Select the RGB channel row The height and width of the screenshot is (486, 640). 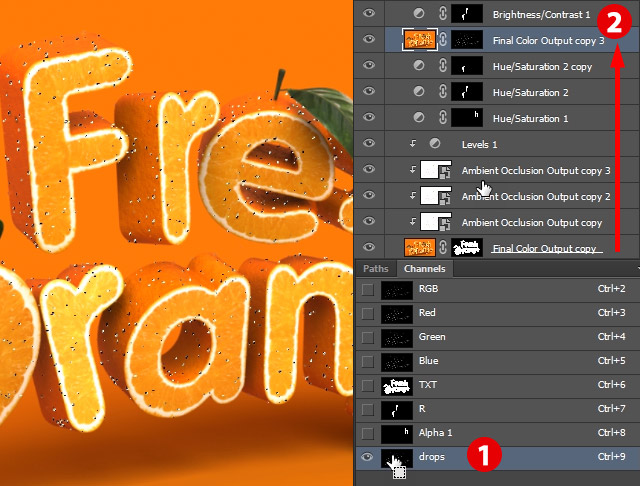[498, 289]
